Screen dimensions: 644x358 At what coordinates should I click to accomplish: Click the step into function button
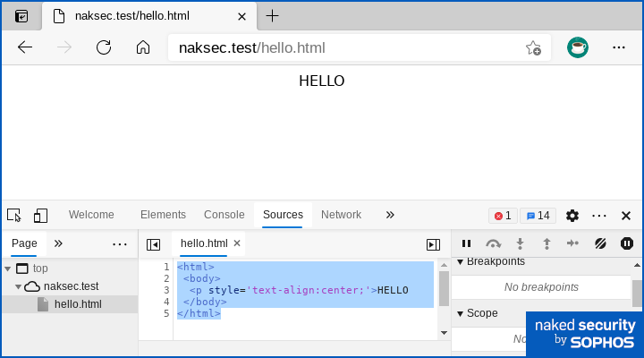pyautogui.click(x=520, y=243)
